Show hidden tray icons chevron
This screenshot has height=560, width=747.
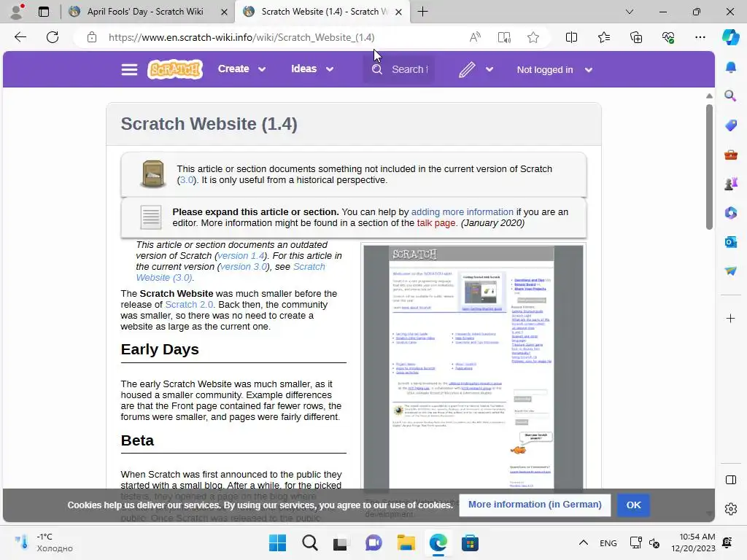pyautogui.click(x=583, y=542)
